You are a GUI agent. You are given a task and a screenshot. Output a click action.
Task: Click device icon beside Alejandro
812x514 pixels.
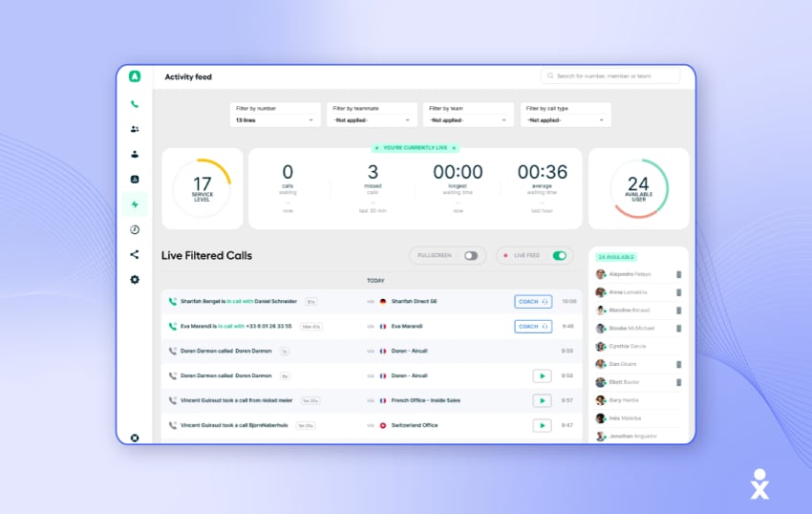pyautogui.click(x=678, y=274)
